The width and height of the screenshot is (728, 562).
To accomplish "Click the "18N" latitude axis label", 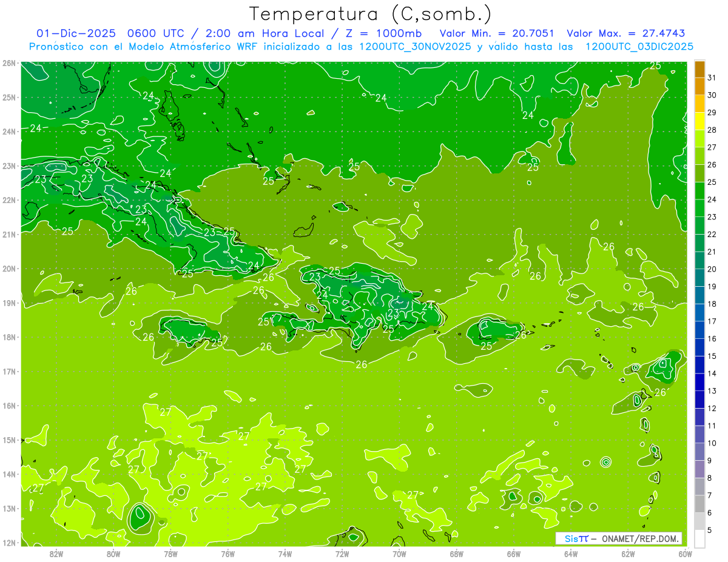I will coord(8,337).
